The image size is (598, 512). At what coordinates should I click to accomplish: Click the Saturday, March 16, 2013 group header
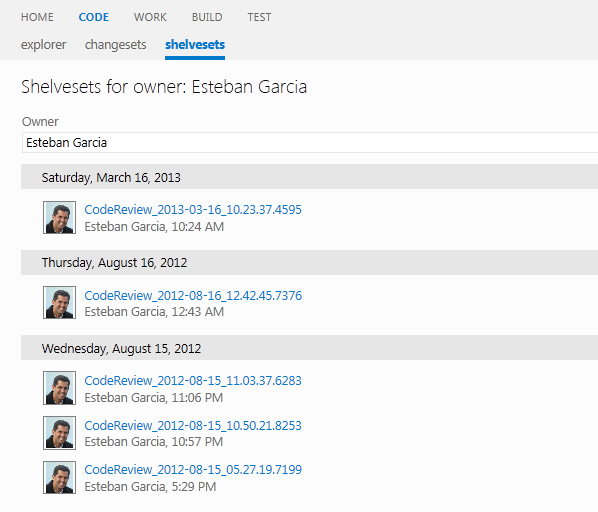point(309,177)
